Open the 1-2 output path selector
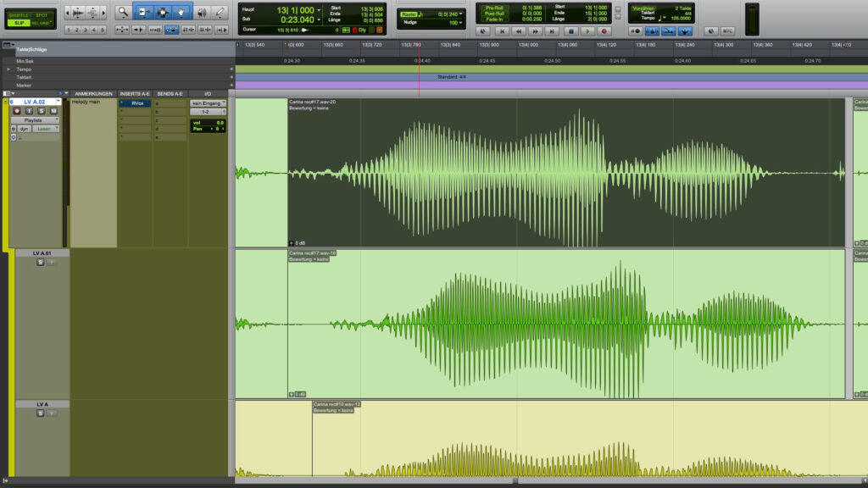 coord(208,112)
